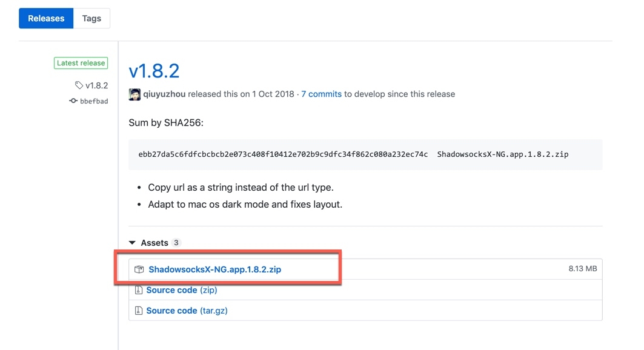Click the package icon beside ShadowsocksX-NG zip

139,269
